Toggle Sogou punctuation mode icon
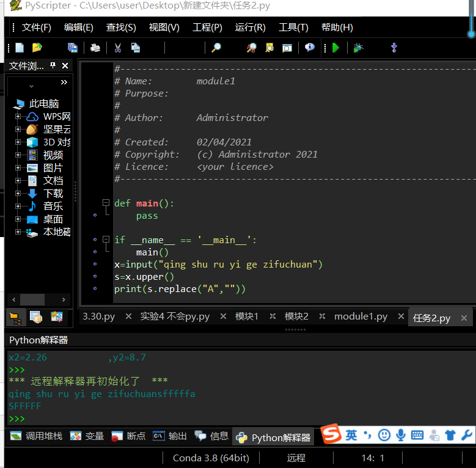 pos(368,435)
